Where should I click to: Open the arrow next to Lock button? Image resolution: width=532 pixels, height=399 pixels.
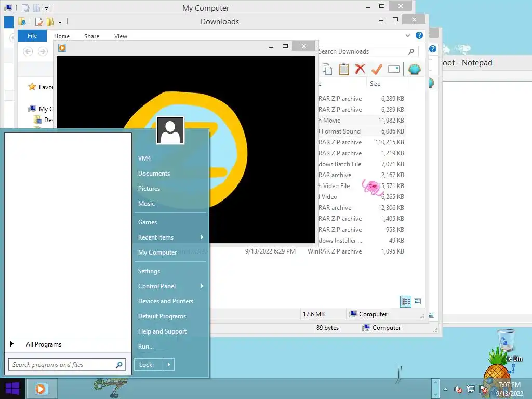[169, 365]
